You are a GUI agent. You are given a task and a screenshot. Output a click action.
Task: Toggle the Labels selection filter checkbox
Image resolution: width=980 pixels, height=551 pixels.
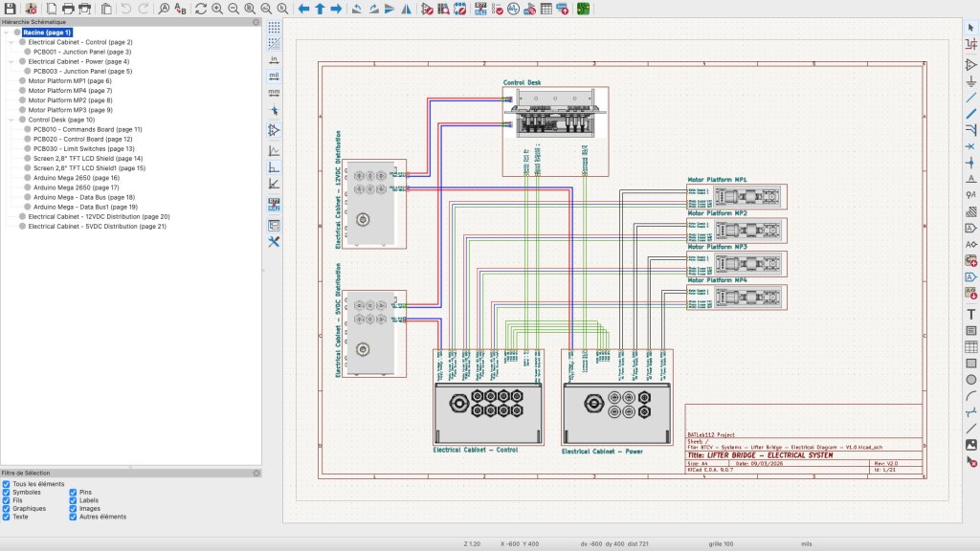click(74, 500)
